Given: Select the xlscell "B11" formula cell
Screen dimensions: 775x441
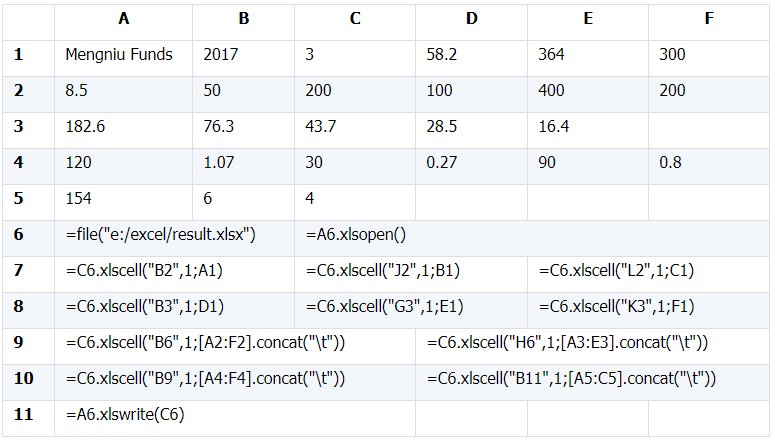Looking at the screenshot, I should (x=569, y=379).
